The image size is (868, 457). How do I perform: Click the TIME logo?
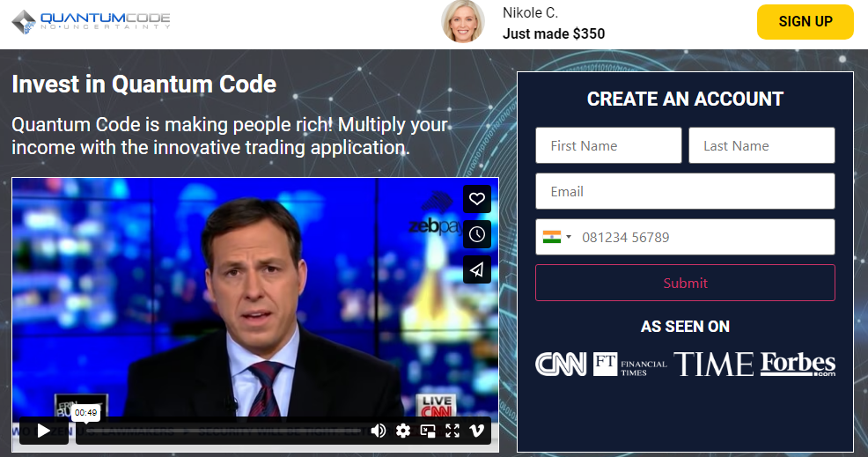[x=713, y=365]
